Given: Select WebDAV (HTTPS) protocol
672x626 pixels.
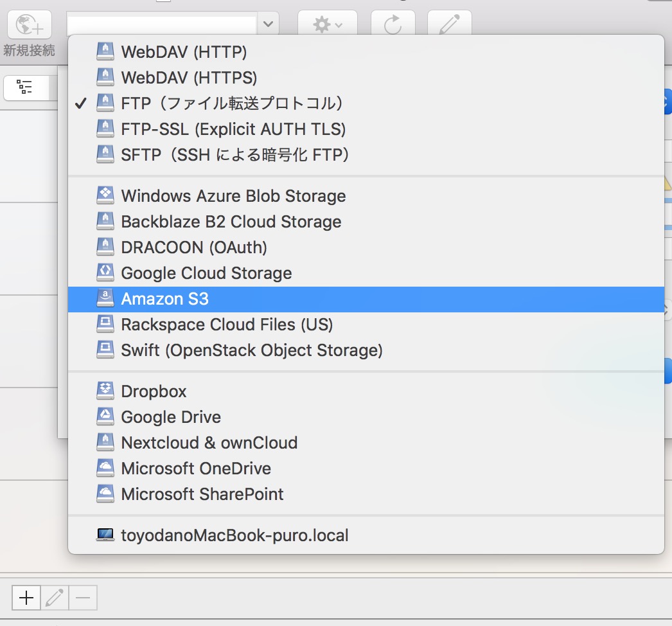Looking at the screenshot, I should [x=366, y=78].
